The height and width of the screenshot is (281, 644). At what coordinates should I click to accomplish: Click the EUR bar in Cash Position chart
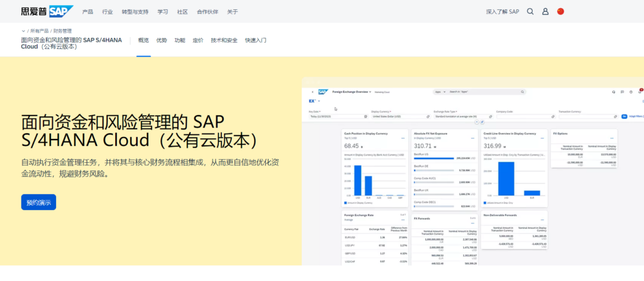pyautogui.click(x=369, y=185)
